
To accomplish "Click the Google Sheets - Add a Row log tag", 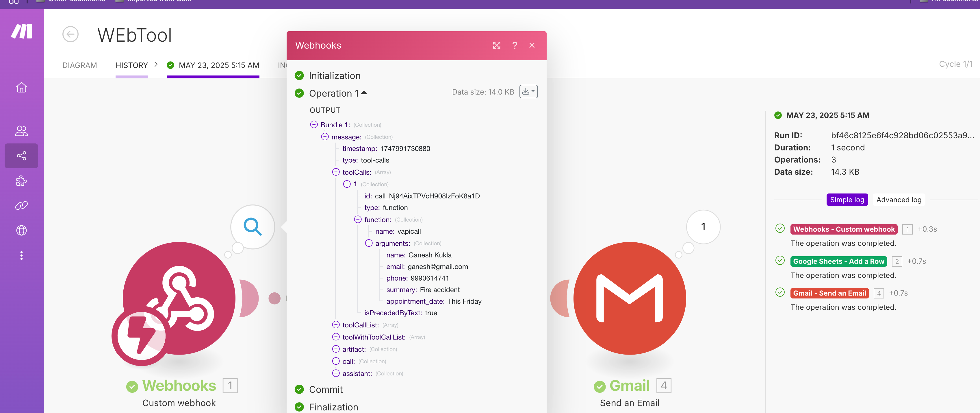I will pos(838,261).
